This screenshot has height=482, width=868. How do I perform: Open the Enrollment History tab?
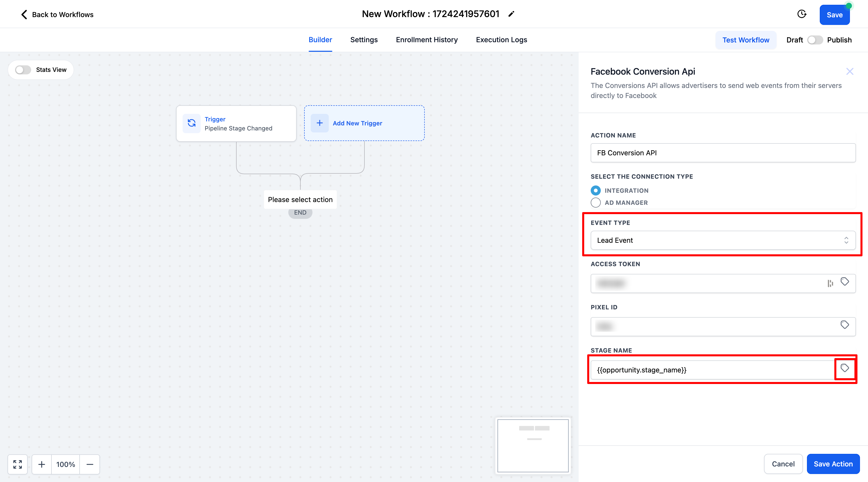(426, 40)
